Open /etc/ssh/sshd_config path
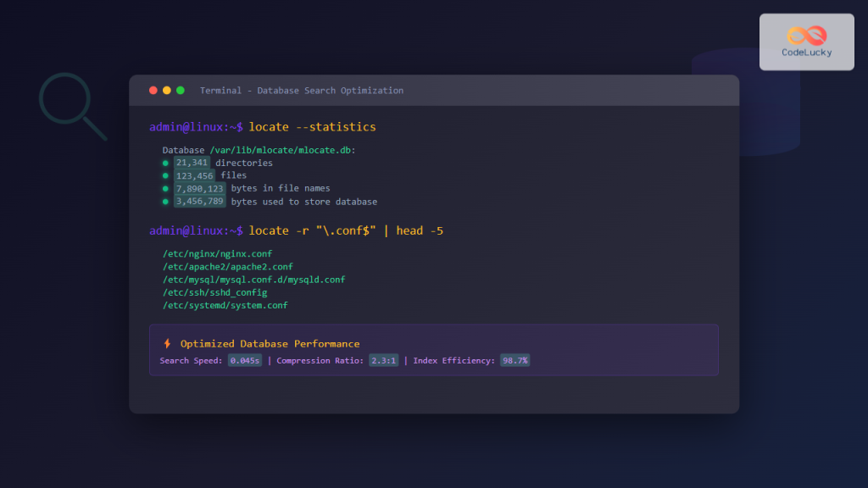The image size is (868, 488). [214, 291]
